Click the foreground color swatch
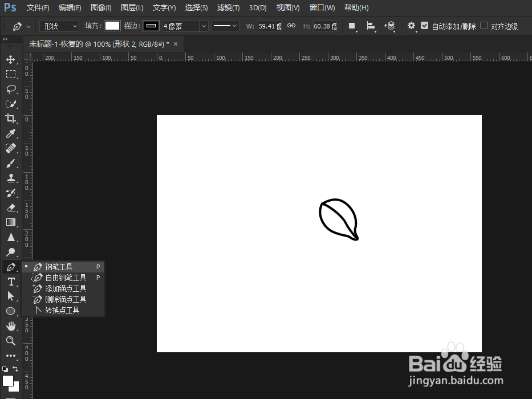Screen dimensions: 532x399 tap(7, 380)
